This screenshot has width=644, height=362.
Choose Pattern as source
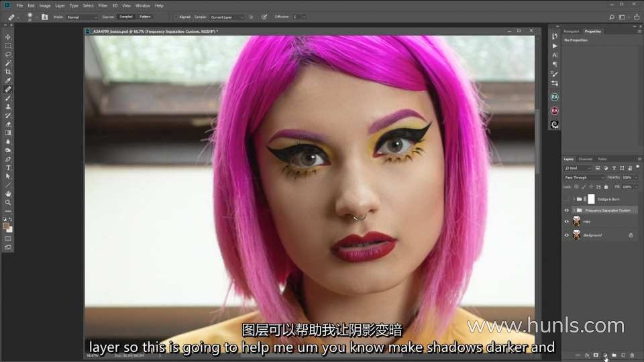pyautogui.click(x=145, y=17)
